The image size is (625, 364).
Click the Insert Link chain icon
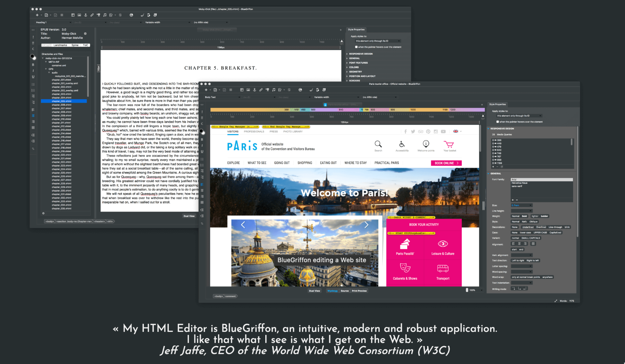[261, 90]
